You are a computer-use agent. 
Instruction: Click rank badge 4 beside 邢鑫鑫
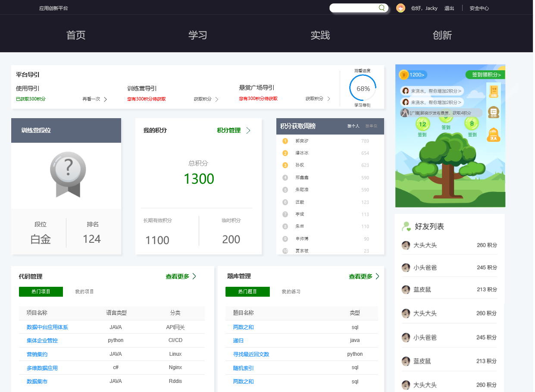285,178
